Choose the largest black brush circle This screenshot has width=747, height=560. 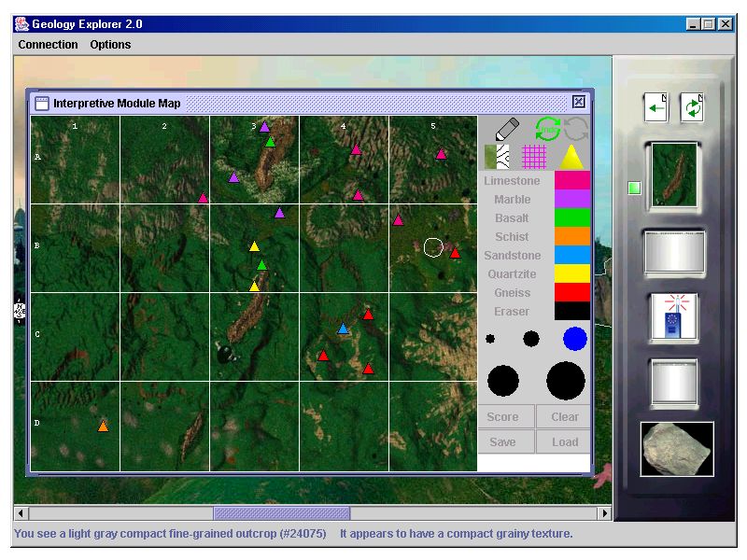click(x=566, y=381)
